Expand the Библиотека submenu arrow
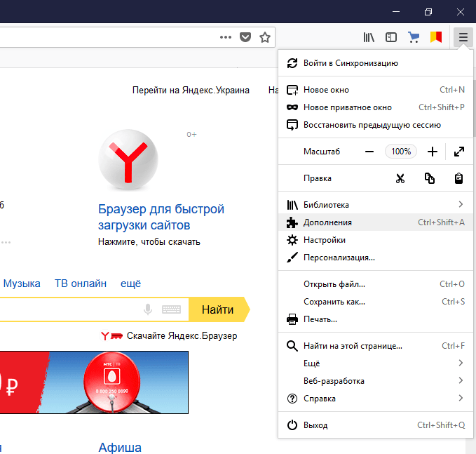 [x=461, y=204]
